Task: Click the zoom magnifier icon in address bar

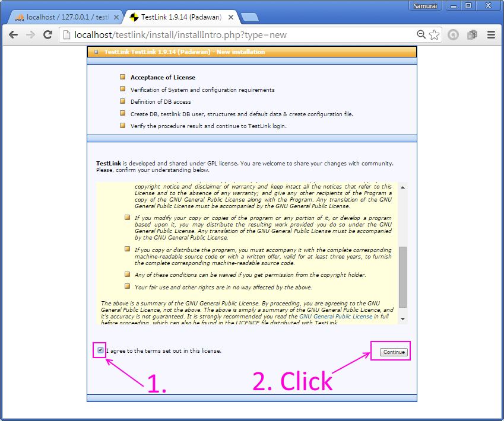Action: [x=421, y=34]
